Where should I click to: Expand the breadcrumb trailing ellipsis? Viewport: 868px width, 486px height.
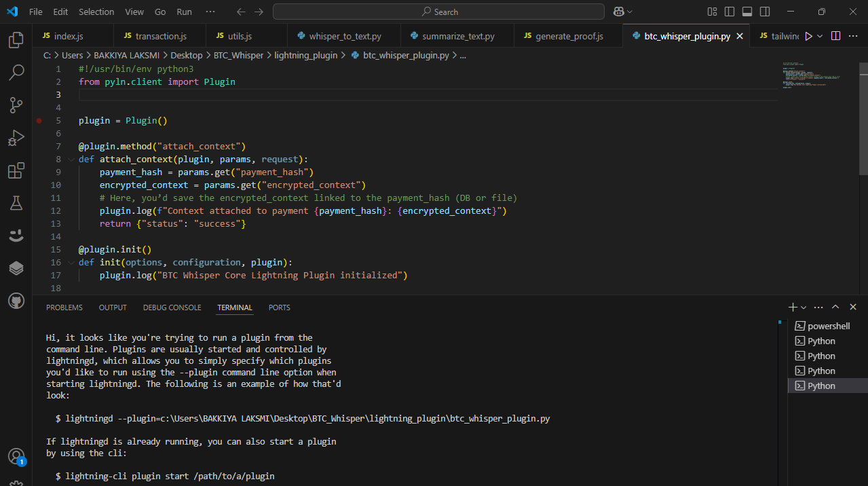[x=463, y=56]
